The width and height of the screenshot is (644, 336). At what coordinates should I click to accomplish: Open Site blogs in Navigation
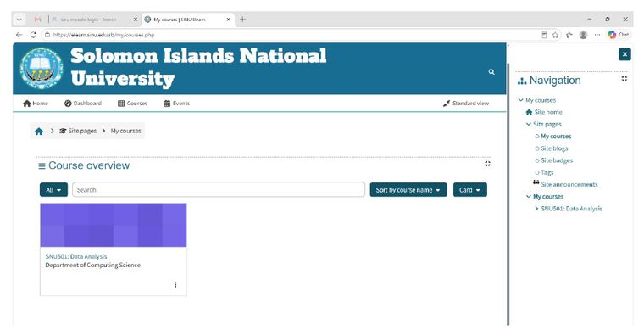pos(554,148)
